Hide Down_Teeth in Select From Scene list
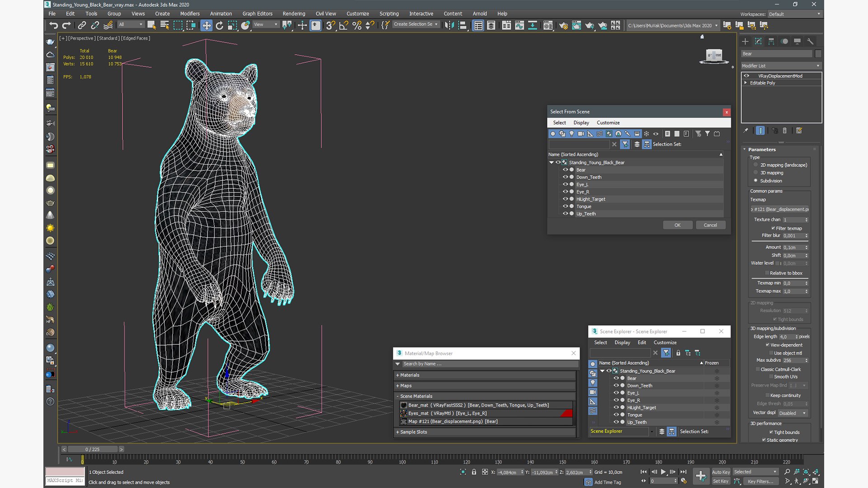This screenshot has height=488, width=868. point(565,177)
